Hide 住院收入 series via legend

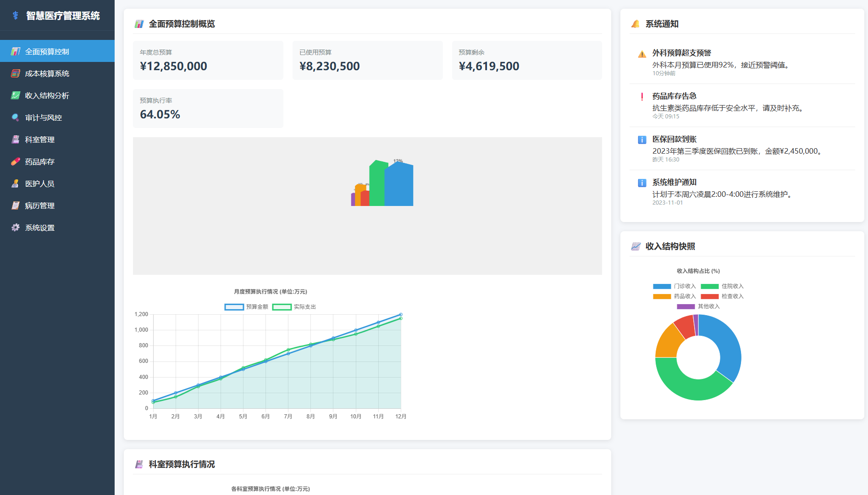click(x=722, y=286)
